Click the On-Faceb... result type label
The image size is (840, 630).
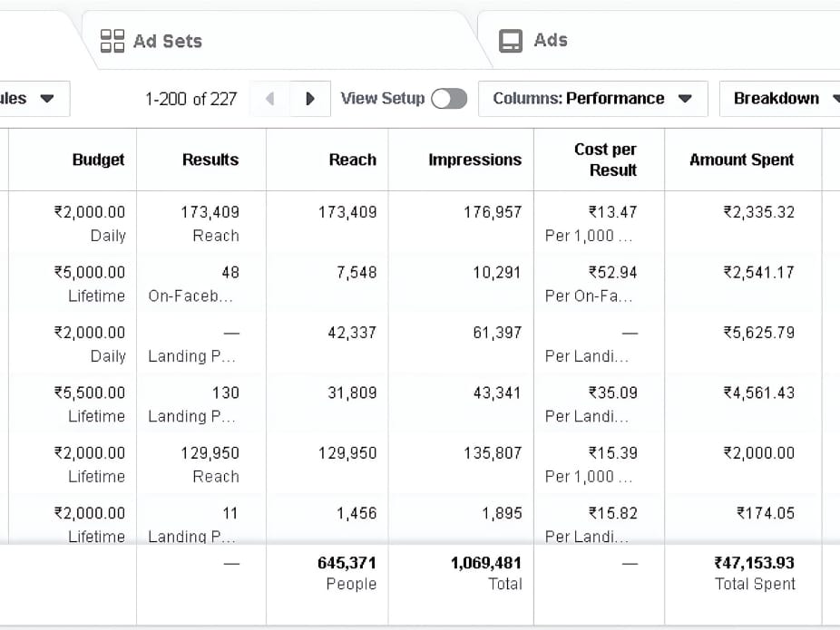point(190,296)
